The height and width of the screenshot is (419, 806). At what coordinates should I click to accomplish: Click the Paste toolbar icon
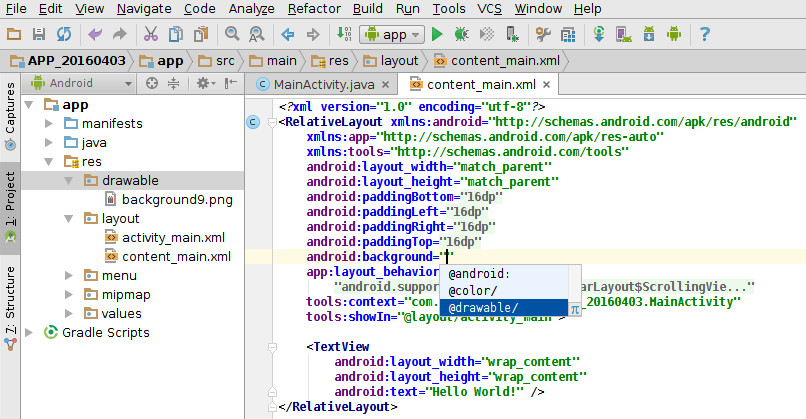[201, 34]
